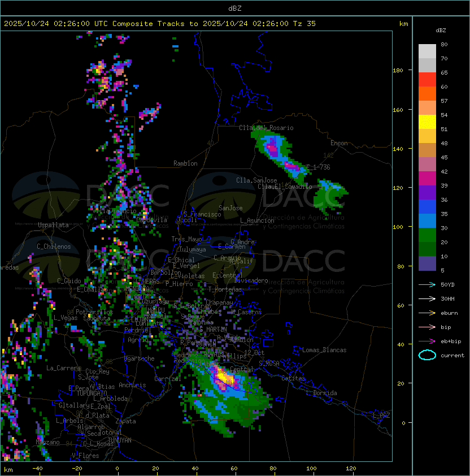The image size is (470, 476).
Task: Click the 'L_Asuncion' map label
Action: pyautogui.click(x=257, y=220)
